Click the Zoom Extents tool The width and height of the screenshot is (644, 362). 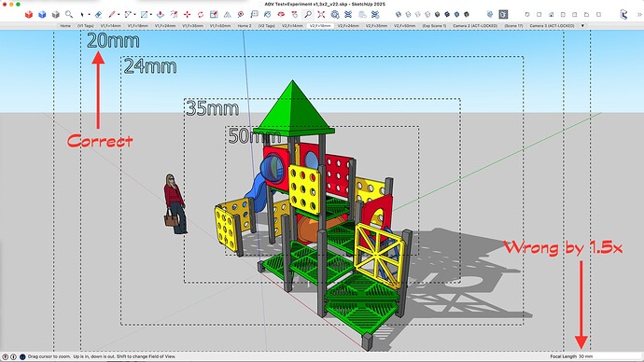pyautogui.click(x=321, y=14)
